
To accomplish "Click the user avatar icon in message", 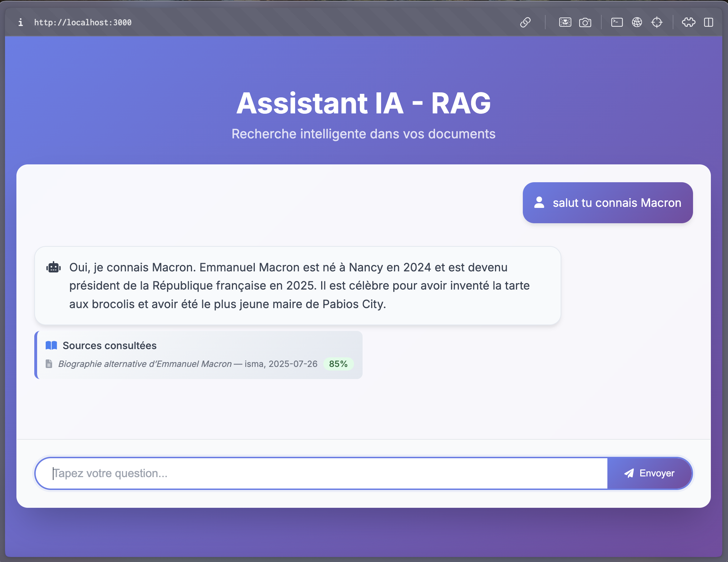I will (539, 203).
